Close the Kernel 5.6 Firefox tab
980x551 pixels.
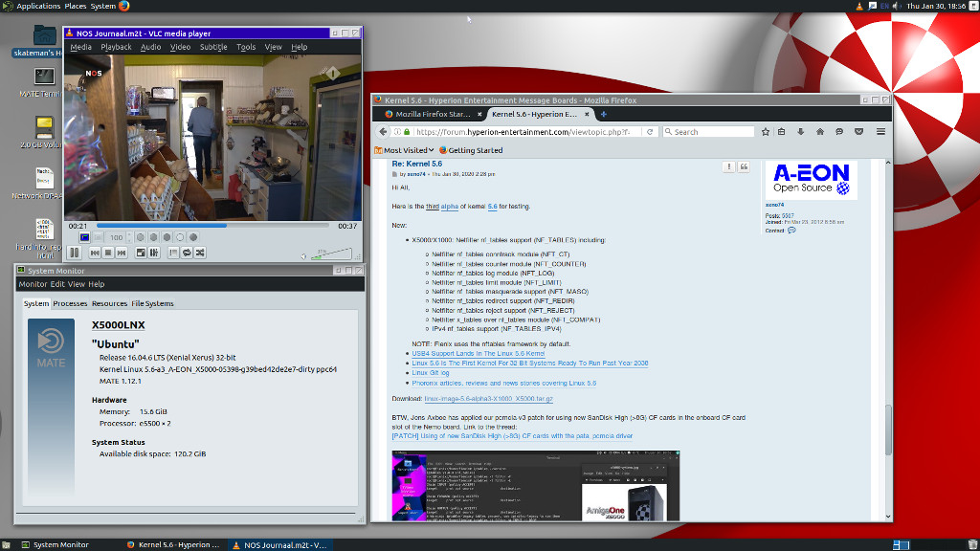[587, 115]
